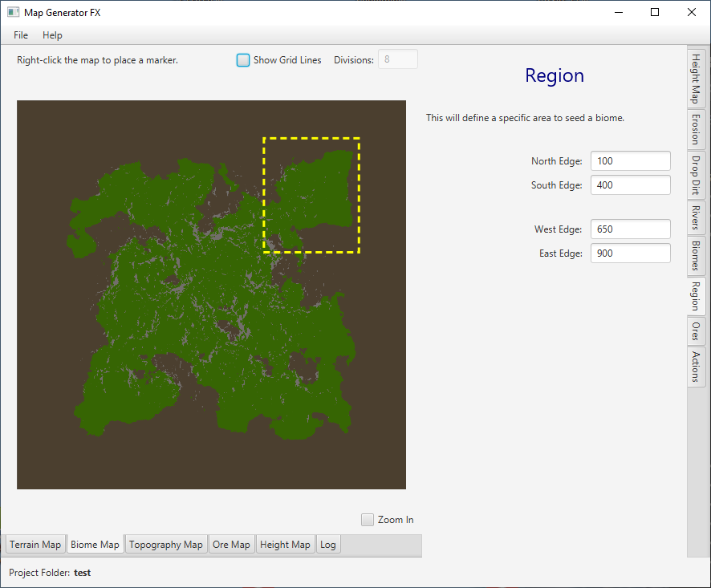Open the Biomes side tab
This screenshot has width=711, height=588.
click(x=696, y=257)
